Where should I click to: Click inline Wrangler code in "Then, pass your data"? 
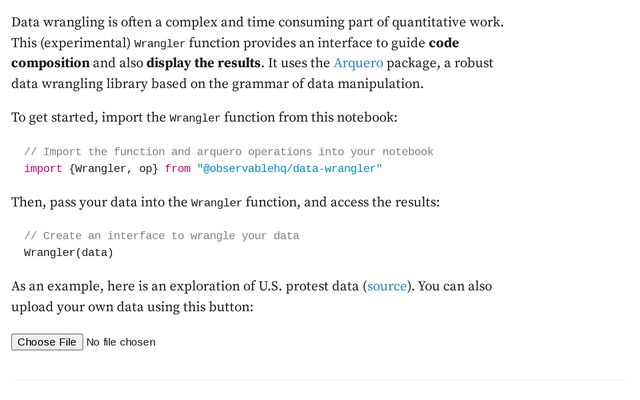[216, 203]
